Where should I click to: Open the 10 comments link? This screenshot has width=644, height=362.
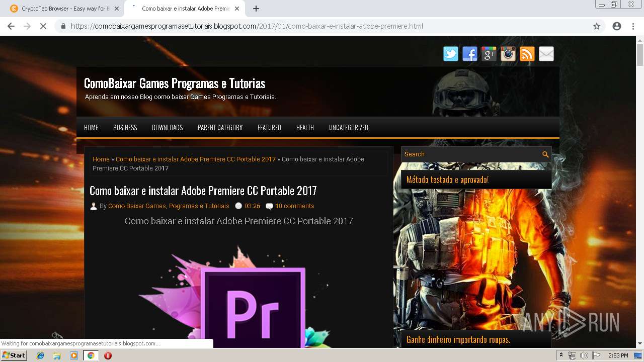point(294,206)
